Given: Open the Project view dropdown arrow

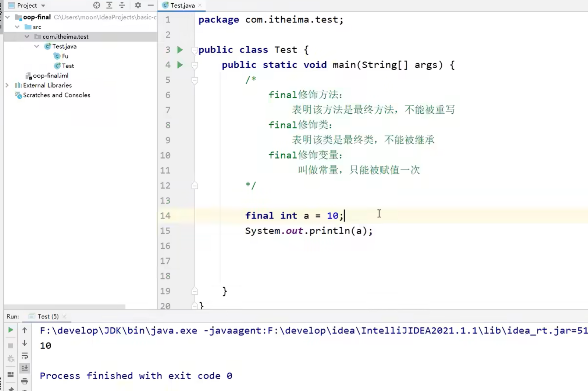Looking at the screenshot, I should 43,6.
